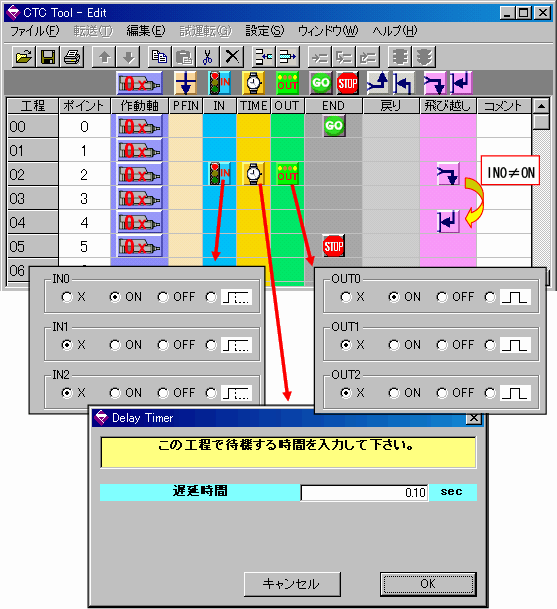This screenshot has height=609, width=557.
Task: Select OFF radio button for IN0
Action: click(x=163, y=297)
